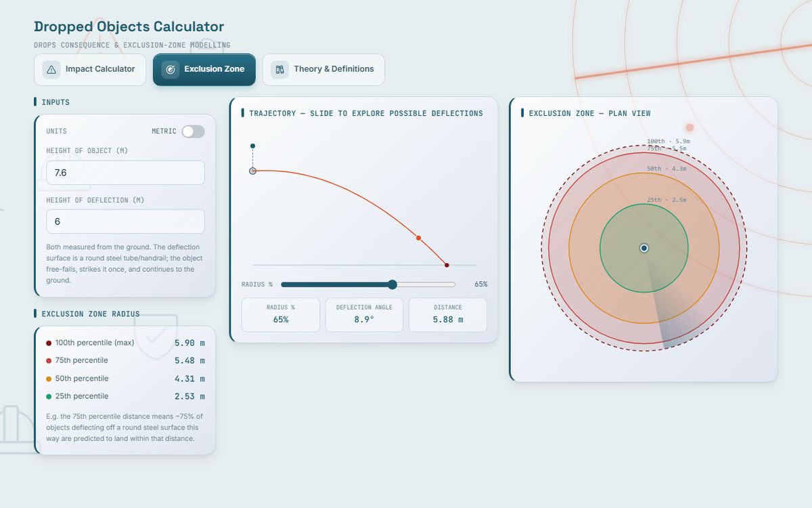The height and width of the screenshot is (508, 812).
Task: Click the Dropped Objects Calculator title
Action: (x=129, y=27)
